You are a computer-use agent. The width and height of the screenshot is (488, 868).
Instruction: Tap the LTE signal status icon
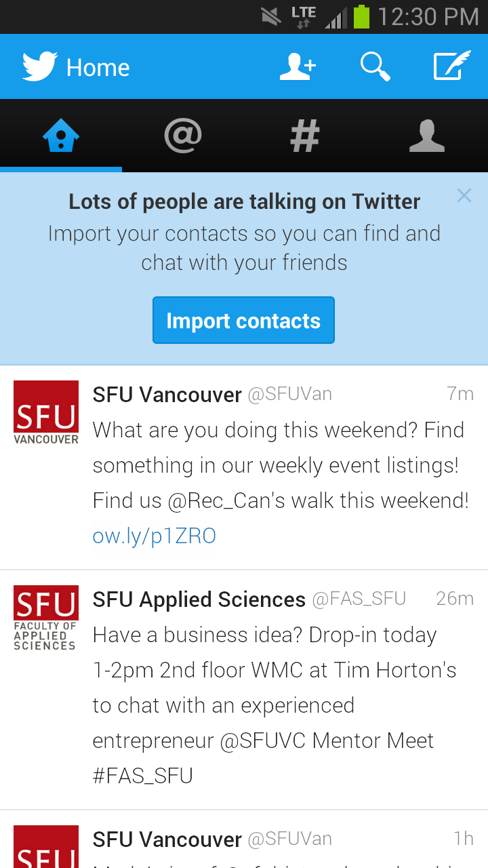tap(303, 16)
